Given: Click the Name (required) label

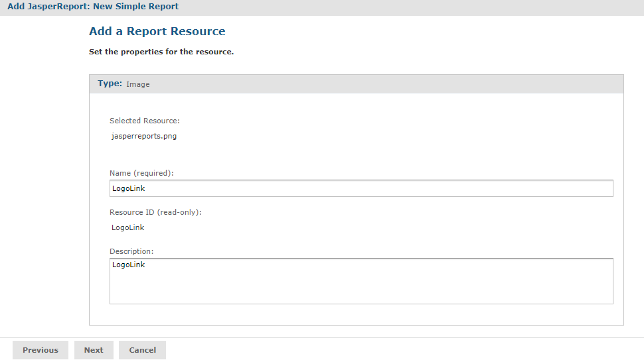Looking at the screenshot, I should (141, 173).
